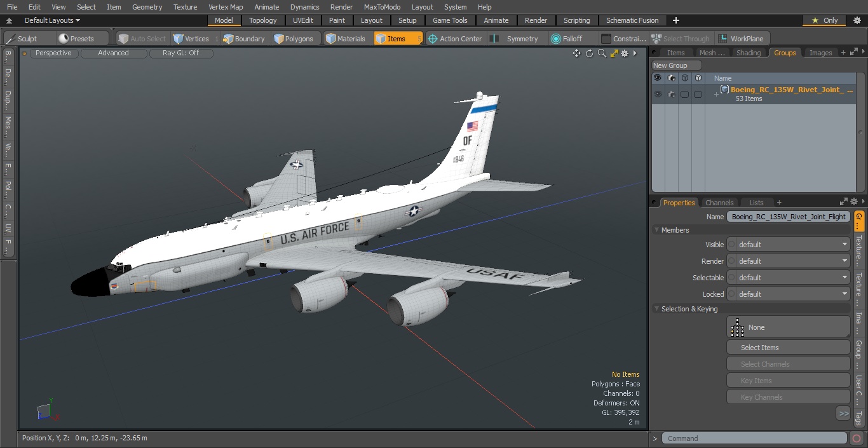Click the command prompt chevron icon

coord(655,438)
